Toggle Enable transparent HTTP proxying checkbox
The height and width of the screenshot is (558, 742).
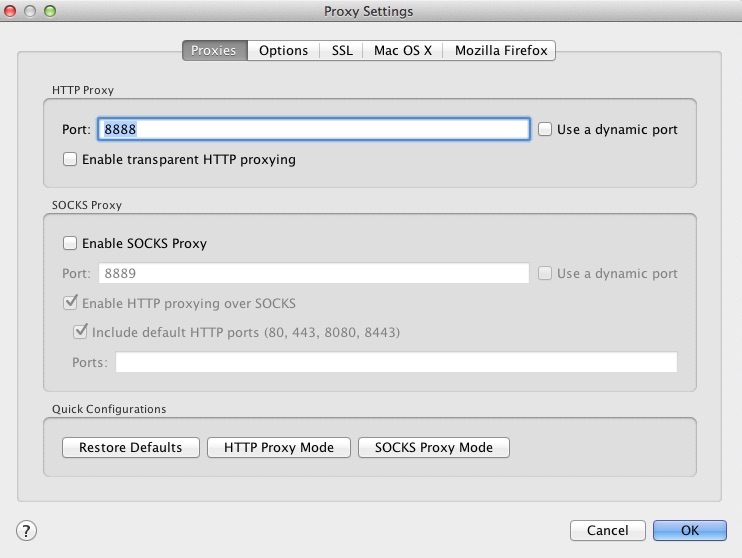click(x=70, y=159)
